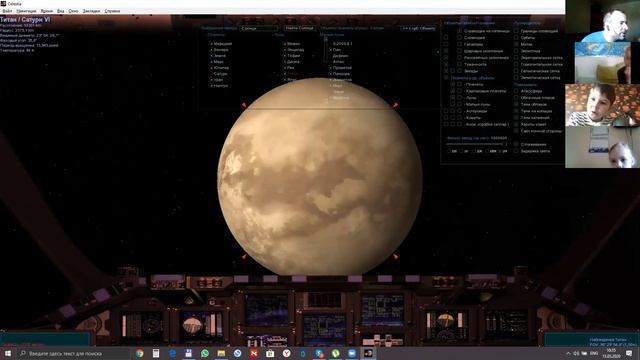Toggle the Созвездия на латинице checkbox
The image size is (640, 360).
point(460,31)
